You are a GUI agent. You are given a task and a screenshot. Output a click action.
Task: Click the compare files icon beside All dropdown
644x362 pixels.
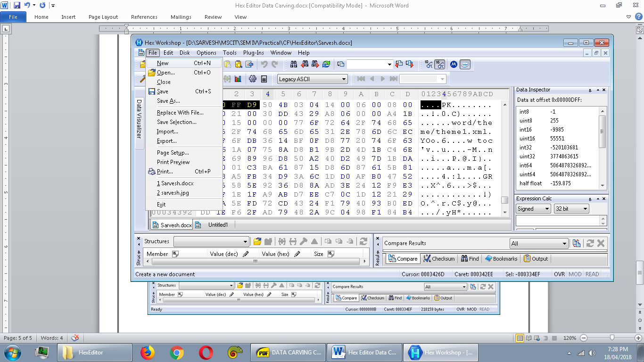pos(577,243)
